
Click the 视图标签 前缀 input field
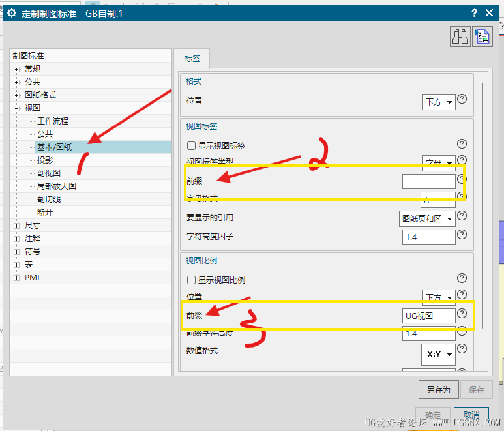click(x=429, y=181)
